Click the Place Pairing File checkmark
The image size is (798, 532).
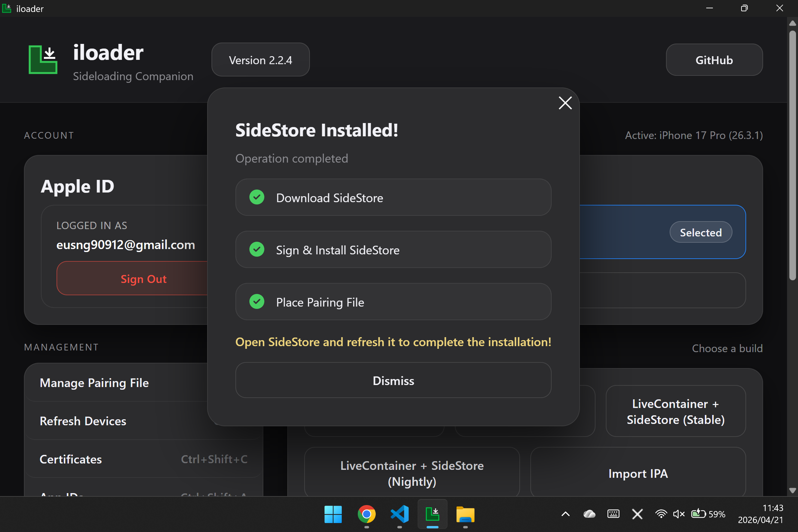coord(257,302)
